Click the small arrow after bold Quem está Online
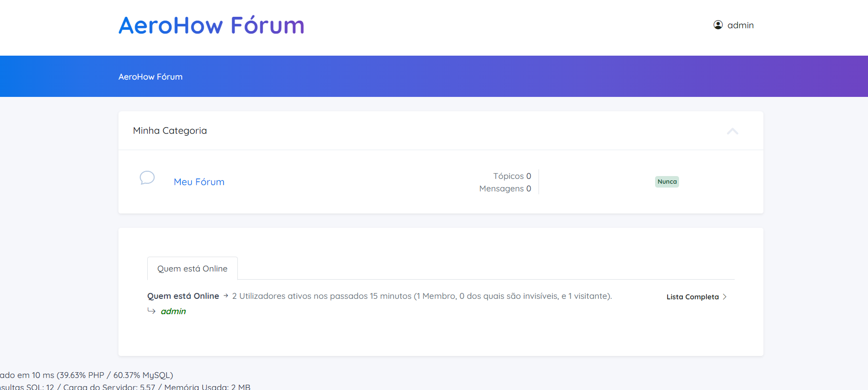Image resolution: width=868 pixels, height=390 pixels. (x=226, y=296)
